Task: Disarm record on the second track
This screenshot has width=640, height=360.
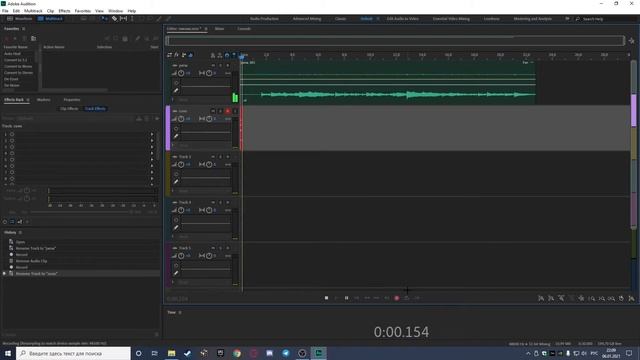Action: pyautogui.click(x=228, y=111)
